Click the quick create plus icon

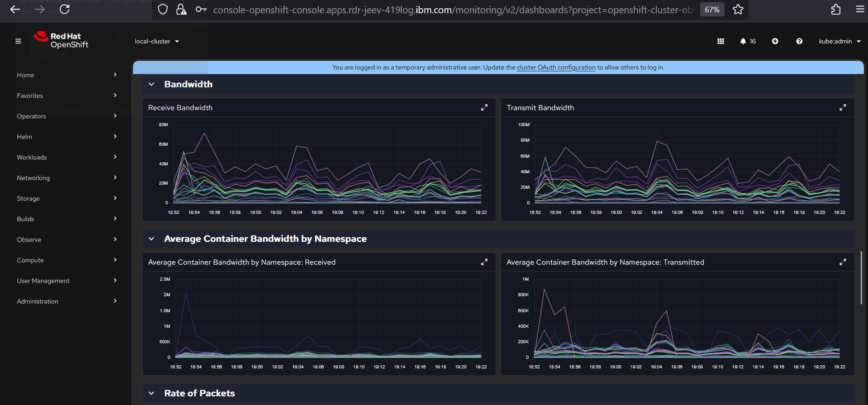775,41
